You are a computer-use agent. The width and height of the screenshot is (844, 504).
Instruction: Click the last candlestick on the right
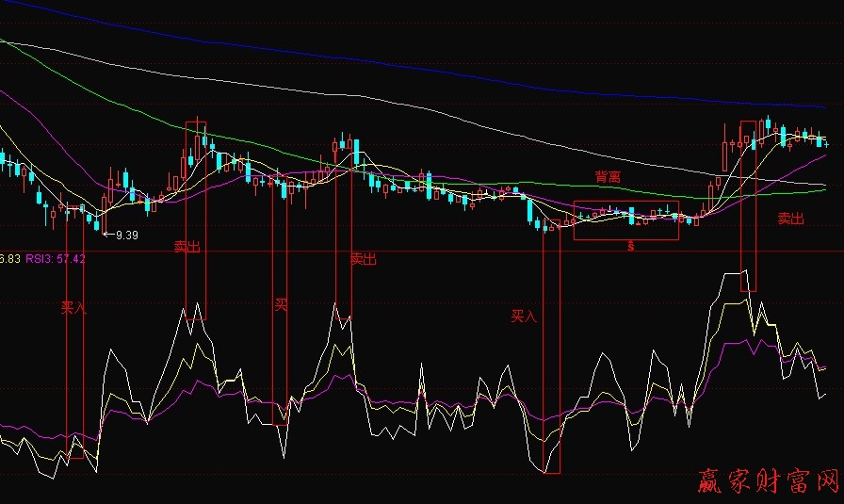pyautogui.click(x=826, y=142)
